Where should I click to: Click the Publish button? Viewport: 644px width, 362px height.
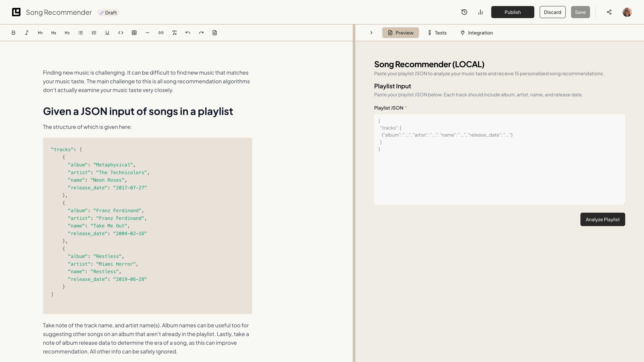point(513,12)
